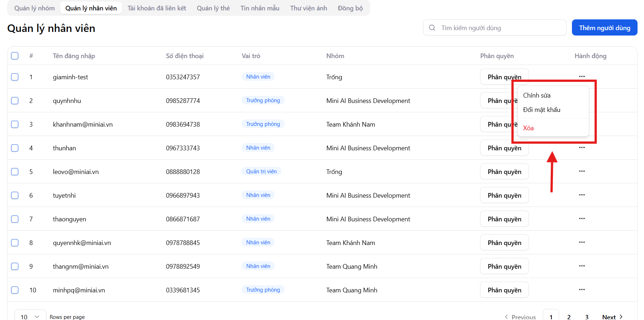
Task: Select Xóa in the action menu
Action: 528,128
